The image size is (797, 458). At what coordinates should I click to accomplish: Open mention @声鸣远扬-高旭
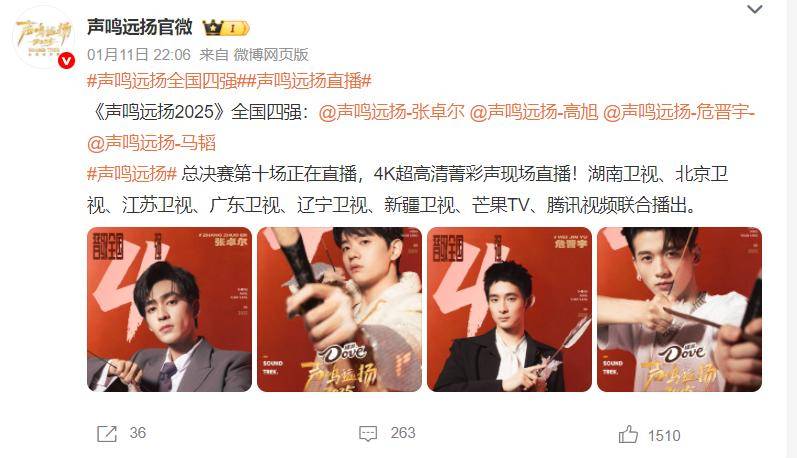[533, 112]
